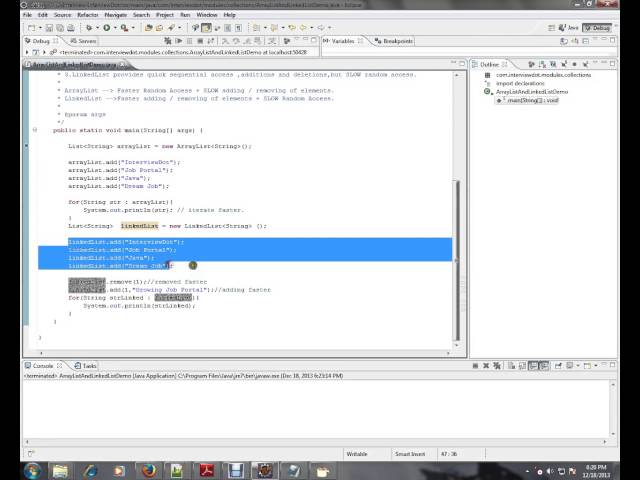This screenshot has width=640, height=480.
Task: Toggle Show Type Names in Variables view
Action: 564,41
